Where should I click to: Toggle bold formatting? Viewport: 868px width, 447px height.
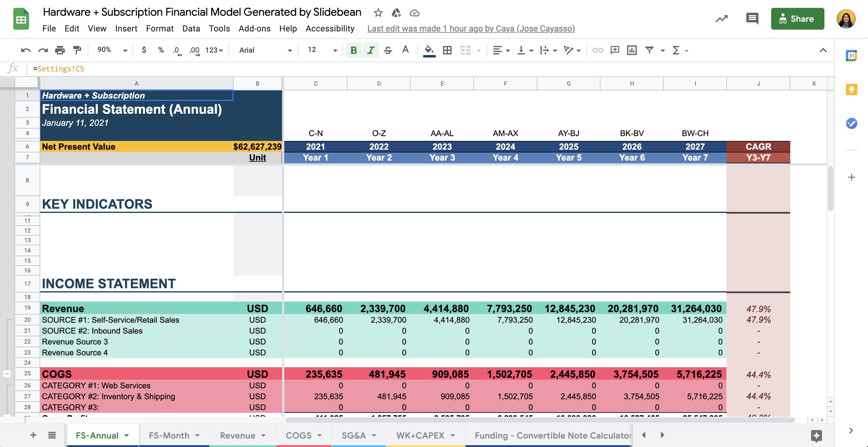[353, 50]
